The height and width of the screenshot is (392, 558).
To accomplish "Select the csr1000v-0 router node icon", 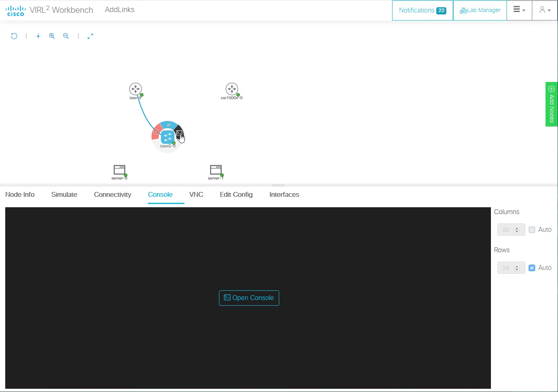I will 231,89.
